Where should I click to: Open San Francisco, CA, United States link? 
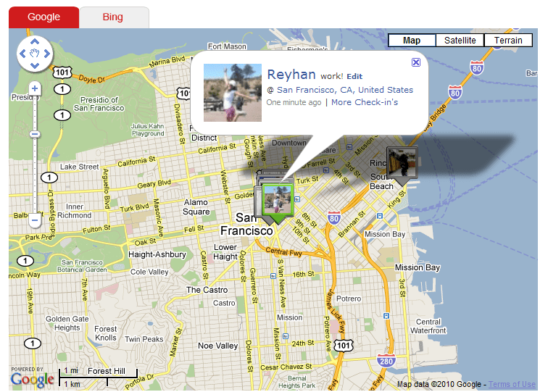pyautogui.click(x=345, y=90)
